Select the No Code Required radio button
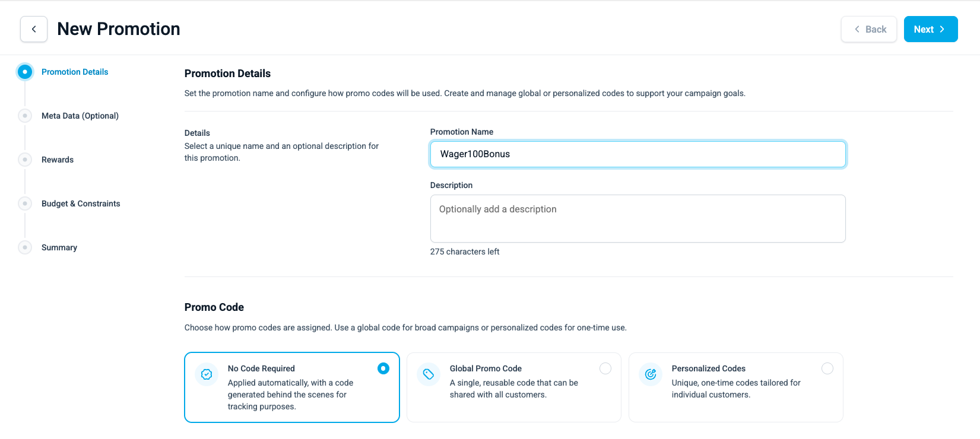Image resolution: width=980 pixels, height=439 pixels. 383,368
